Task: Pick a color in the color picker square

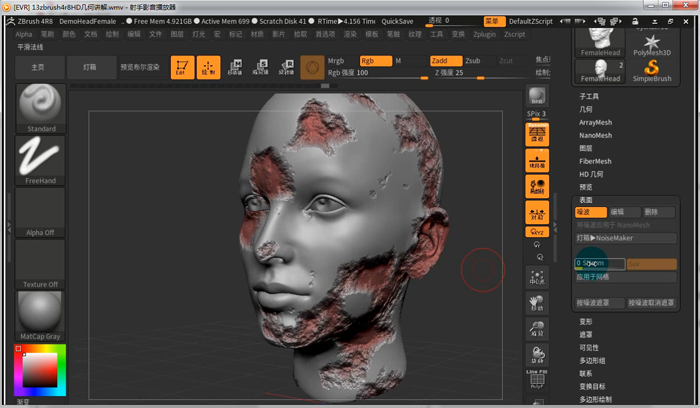Action: click(x=40, y=370)
